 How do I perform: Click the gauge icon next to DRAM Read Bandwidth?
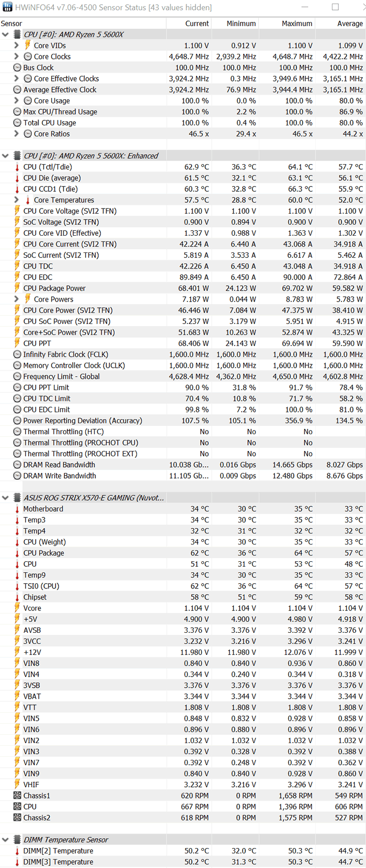point(17,465)
